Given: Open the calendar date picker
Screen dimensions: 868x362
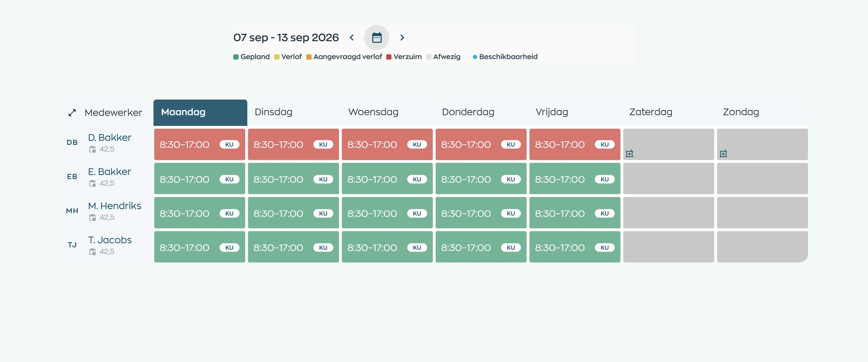Looking at the screenshot, I should pos(377,38).
